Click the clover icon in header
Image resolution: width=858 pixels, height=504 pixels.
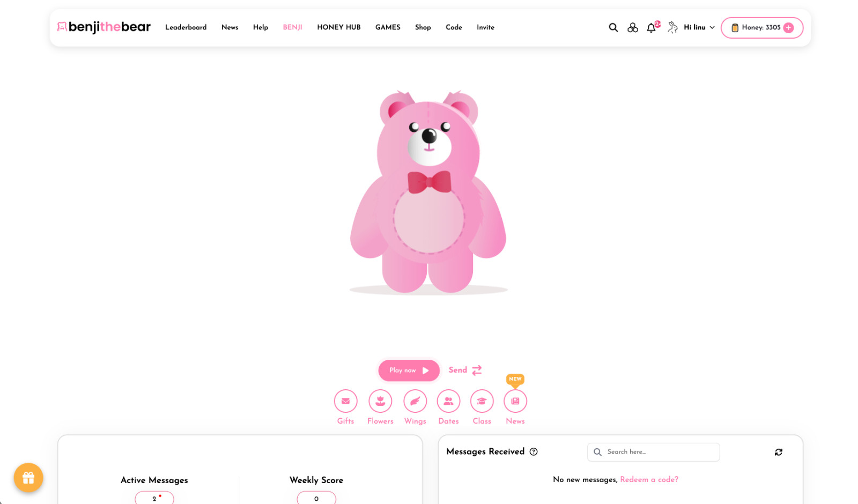click(633, 27)
